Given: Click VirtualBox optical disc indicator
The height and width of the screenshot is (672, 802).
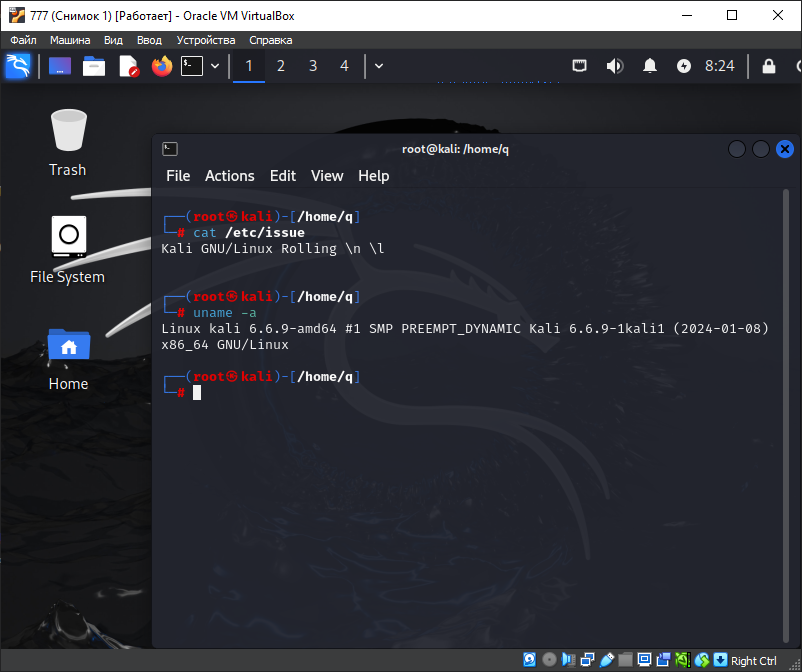Looking at the screenshot, I should pos(549,660).
